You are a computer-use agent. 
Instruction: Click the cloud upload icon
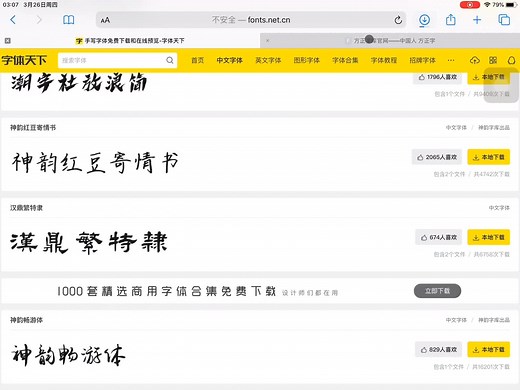[x=475, y=60]
